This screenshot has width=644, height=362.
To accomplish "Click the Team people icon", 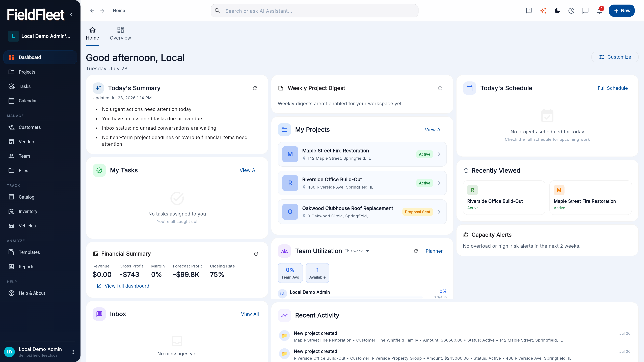I will [x=12, y=156].
